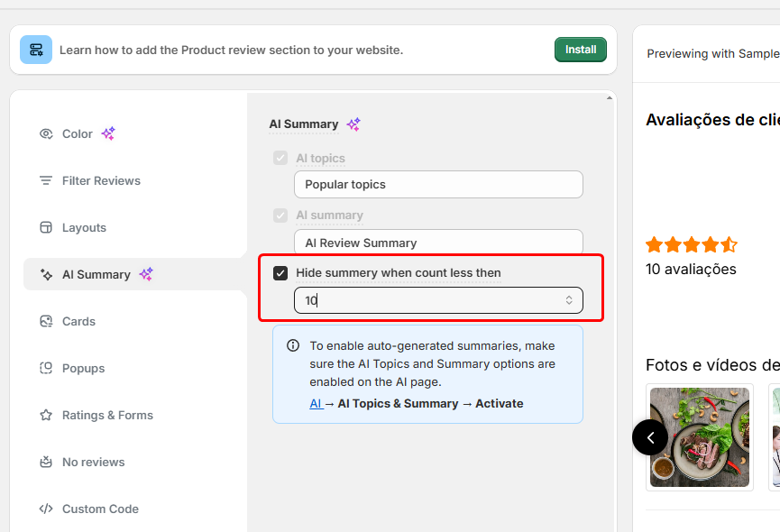Edit the AI Review Summary text field
Viewport: 780px width, 532px height.
[438, 243]
